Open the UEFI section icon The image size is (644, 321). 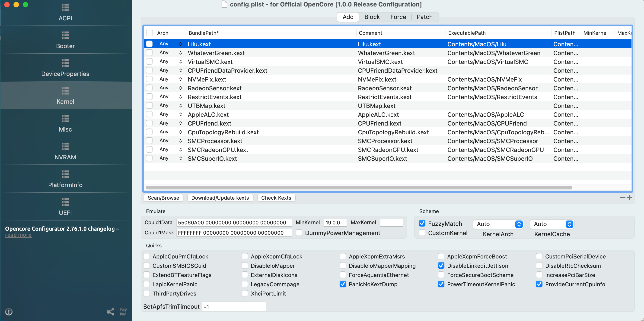pos(65,202)
